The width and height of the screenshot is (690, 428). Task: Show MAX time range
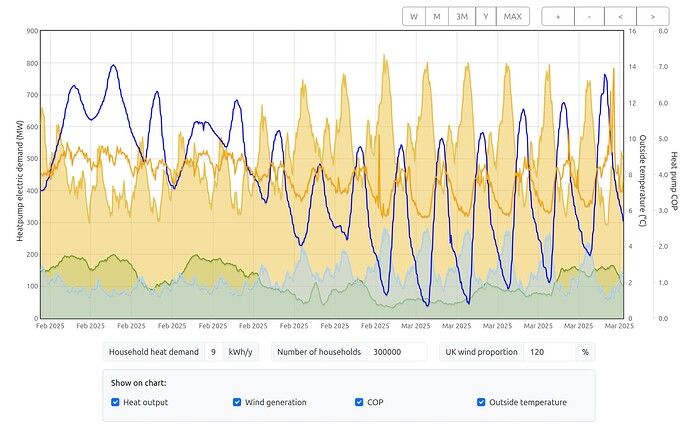click(x=513, y=16)
